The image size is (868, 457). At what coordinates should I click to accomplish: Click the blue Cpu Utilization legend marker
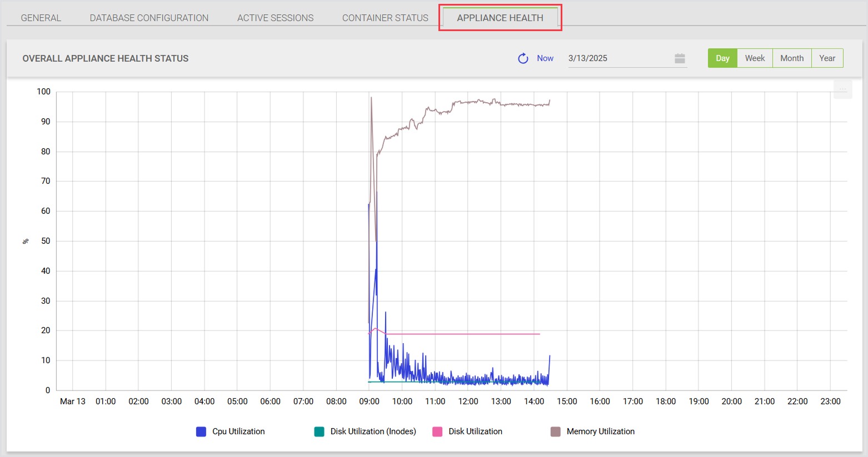[x=201, y=432]
